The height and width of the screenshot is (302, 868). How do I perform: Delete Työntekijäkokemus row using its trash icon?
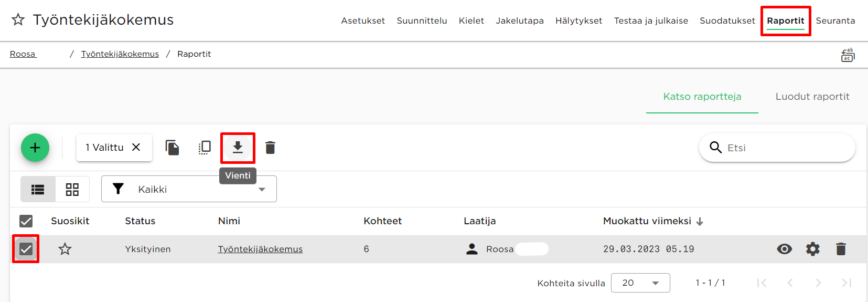841,249
